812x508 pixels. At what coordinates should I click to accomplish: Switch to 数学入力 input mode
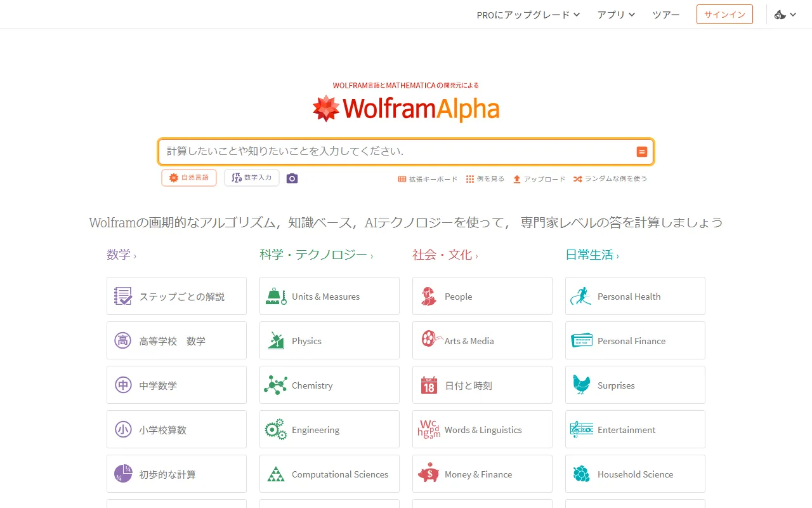pos(251,178)
